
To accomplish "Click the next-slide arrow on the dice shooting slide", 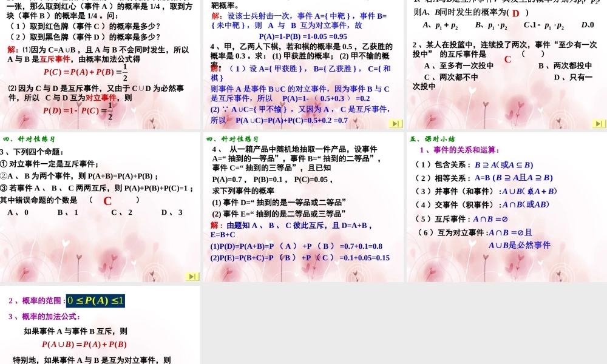I will (395, 123).
